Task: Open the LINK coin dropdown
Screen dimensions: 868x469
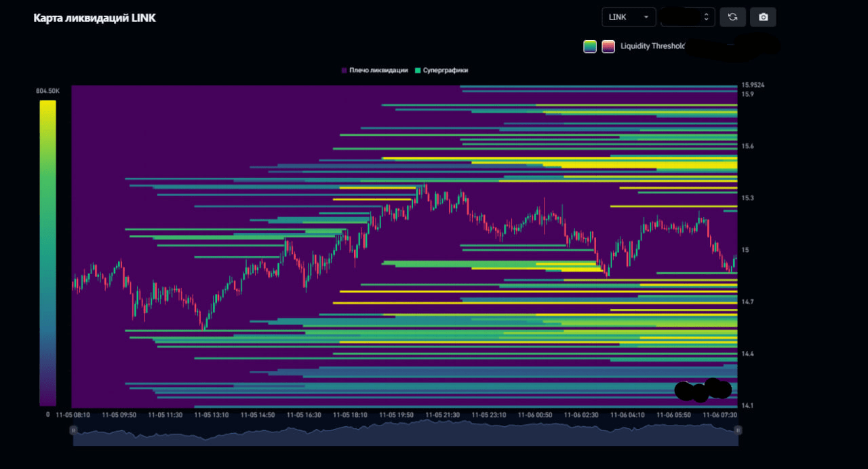Action: pos(629,17)
